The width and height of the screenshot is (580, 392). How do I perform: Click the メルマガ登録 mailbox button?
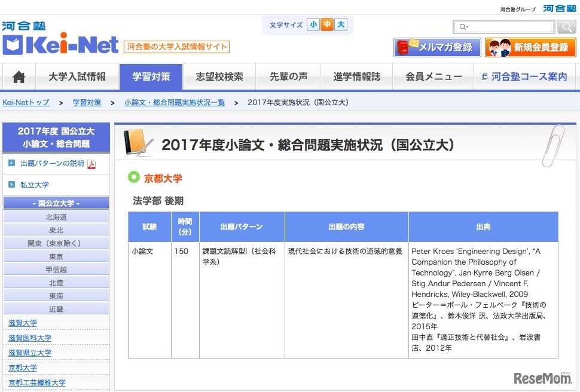[436, 47]
